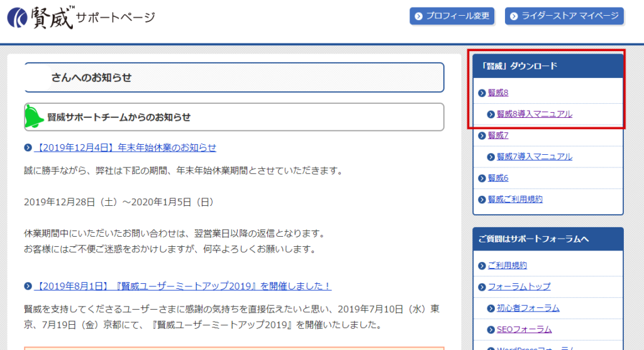Open the プロフィール変更 button
Viewport: 644px width, 350px height.
tap(452, 16)
